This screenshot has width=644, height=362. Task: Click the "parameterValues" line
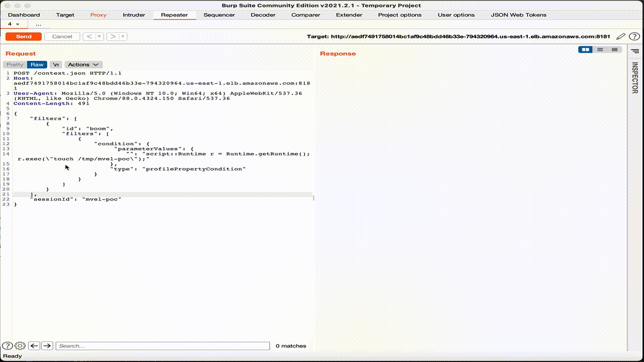[154, 149]
